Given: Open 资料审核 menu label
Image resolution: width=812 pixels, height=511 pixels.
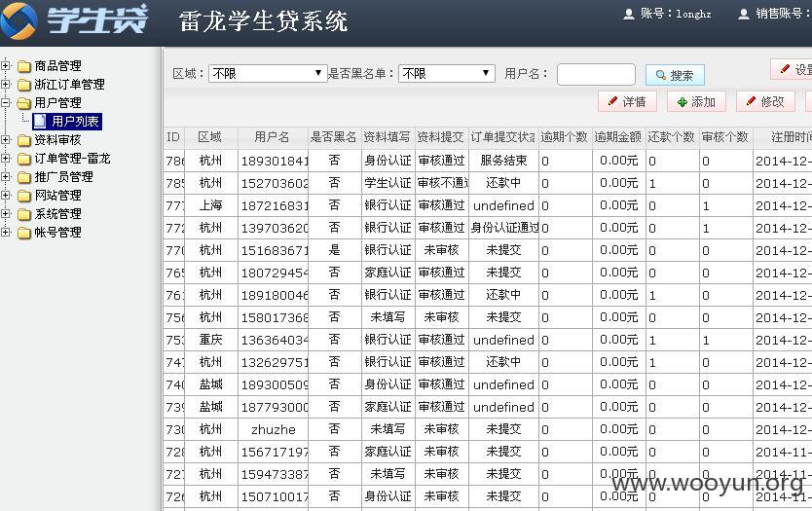Looking at the screenshot, I should [x=58, y=140].
